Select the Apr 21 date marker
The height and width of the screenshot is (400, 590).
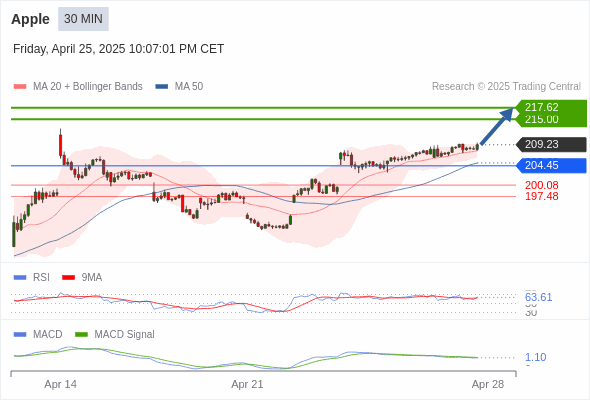[247, 384]
